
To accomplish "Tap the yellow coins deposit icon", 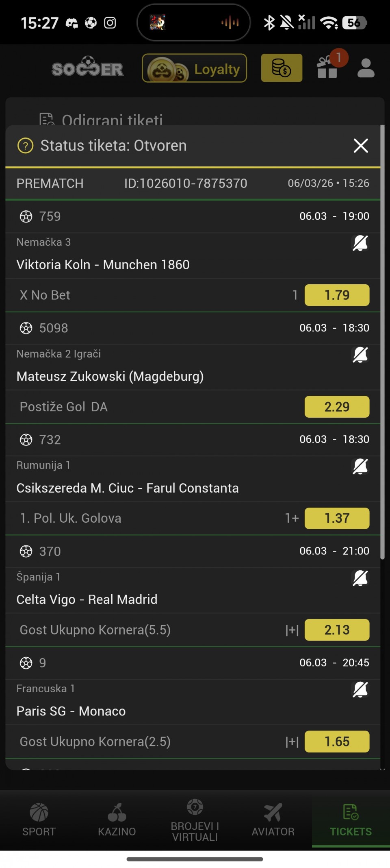I will [x=282, y=68].
